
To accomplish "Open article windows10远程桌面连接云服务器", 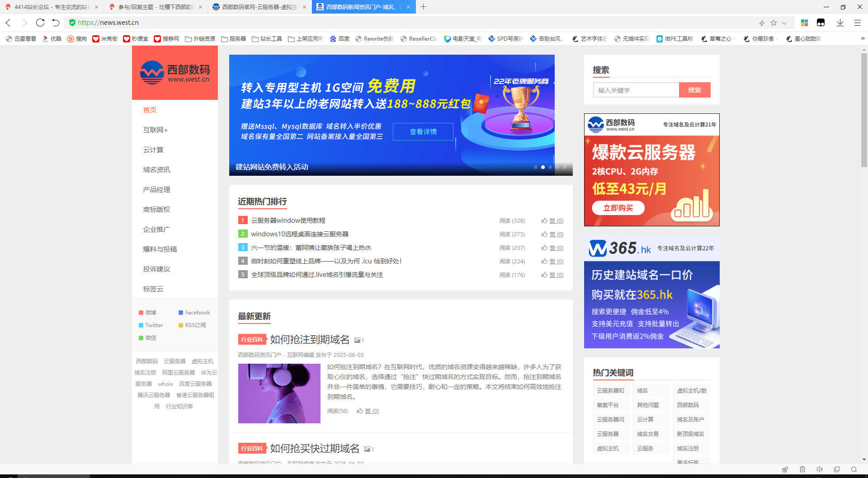I will tap(300, 234).
